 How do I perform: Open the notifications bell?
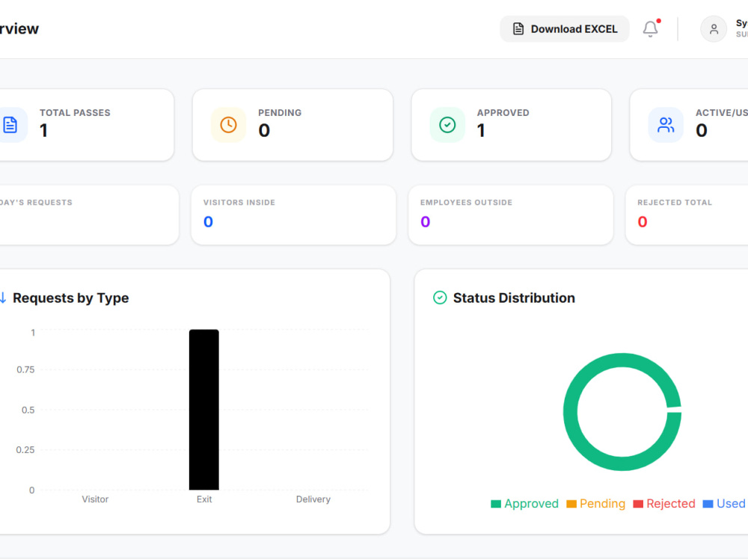point(650,29)
